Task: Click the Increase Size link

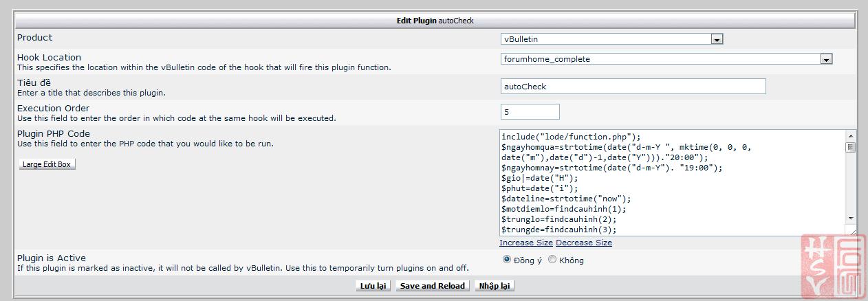Action: [526, 243]
